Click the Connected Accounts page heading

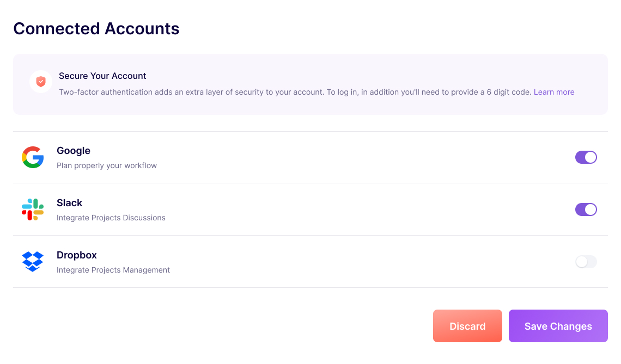point(96,28)
